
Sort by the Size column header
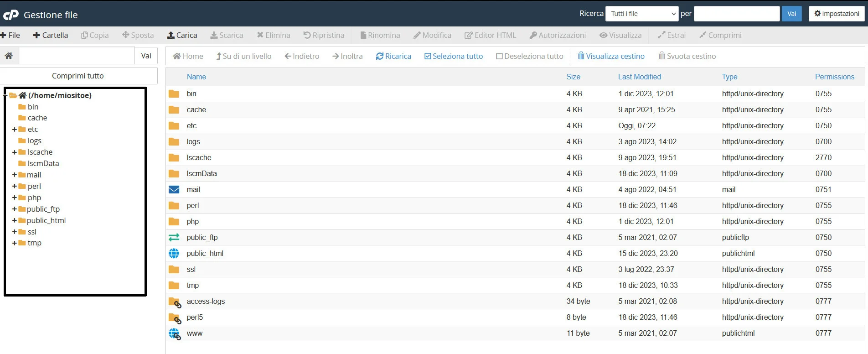(x=573, y=77)
